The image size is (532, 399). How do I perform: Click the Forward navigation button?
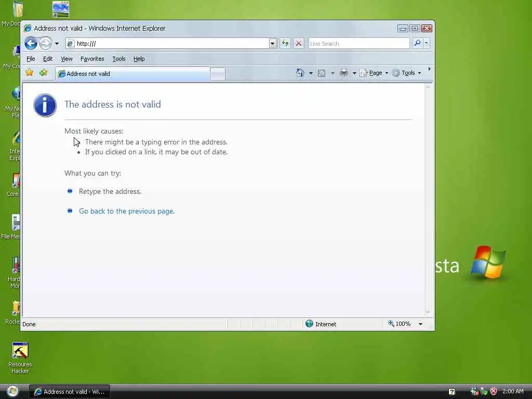[45, 44]
